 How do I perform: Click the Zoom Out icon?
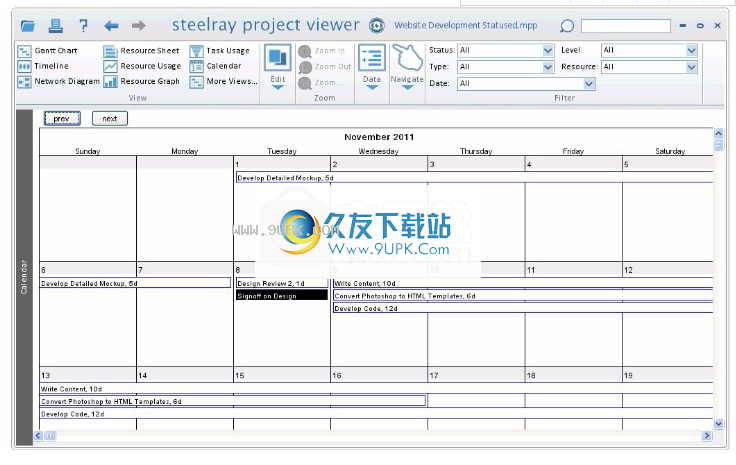point(305,67)
